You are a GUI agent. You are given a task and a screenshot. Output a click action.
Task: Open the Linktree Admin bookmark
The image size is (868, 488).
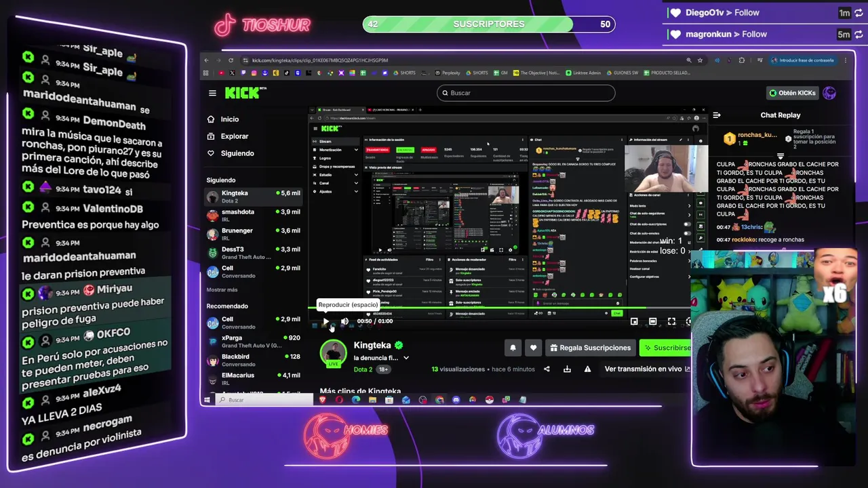(583, 73)
